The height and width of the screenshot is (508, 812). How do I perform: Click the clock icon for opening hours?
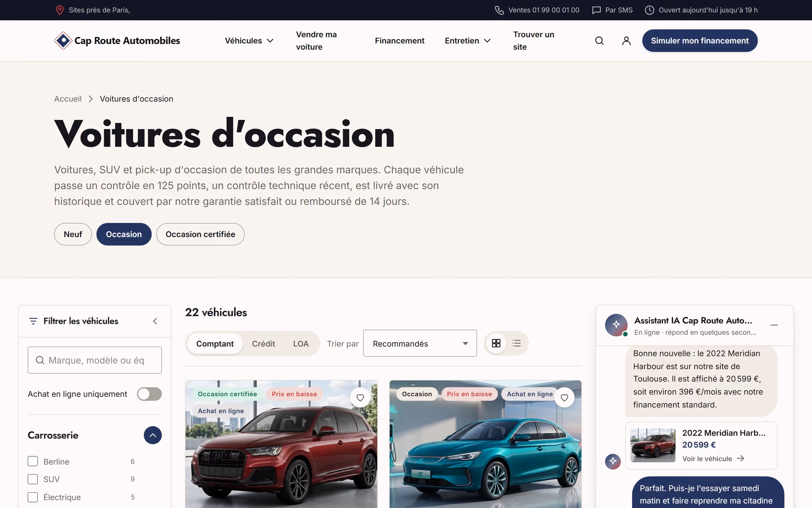649,10
